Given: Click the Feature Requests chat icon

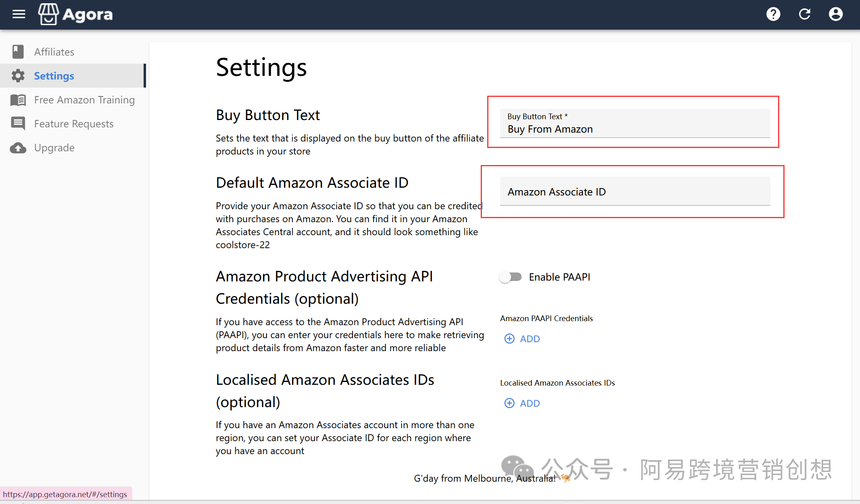Looking at the screenshot, I should (18, 123).
